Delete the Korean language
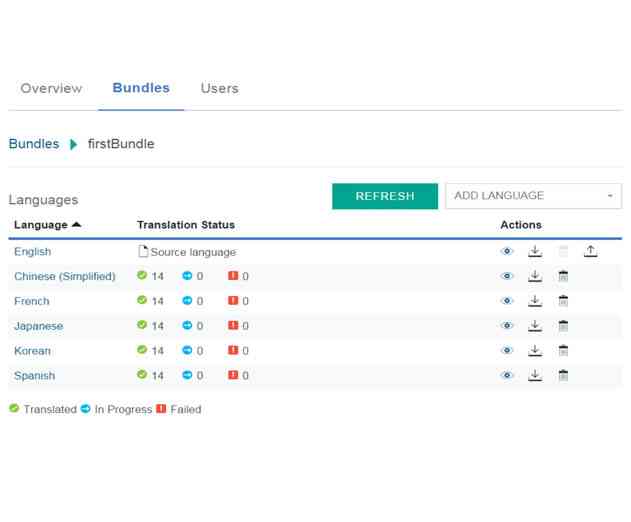 (563, 351)
